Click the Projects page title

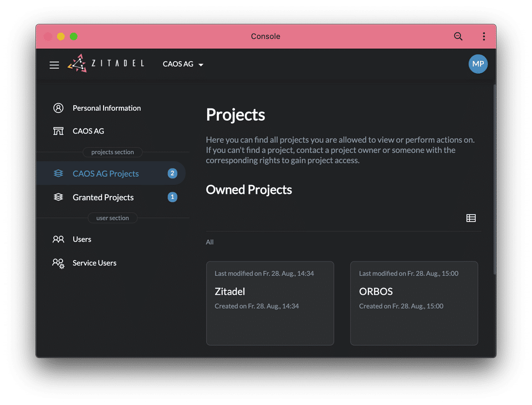pyautogui.click(x=236, y=115)
